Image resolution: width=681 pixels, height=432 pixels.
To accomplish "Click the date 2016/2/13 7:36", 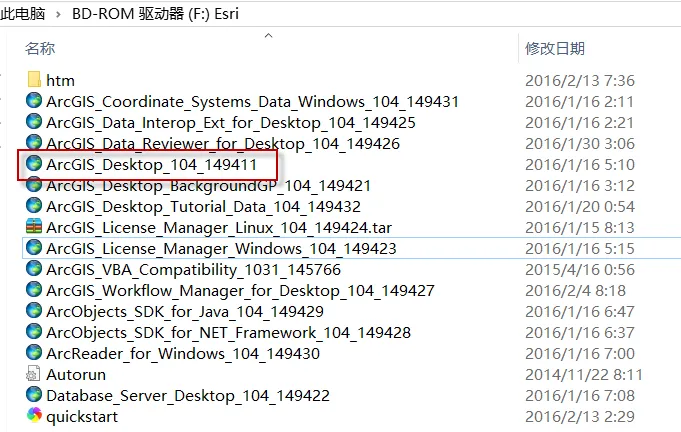I will 580,81.
